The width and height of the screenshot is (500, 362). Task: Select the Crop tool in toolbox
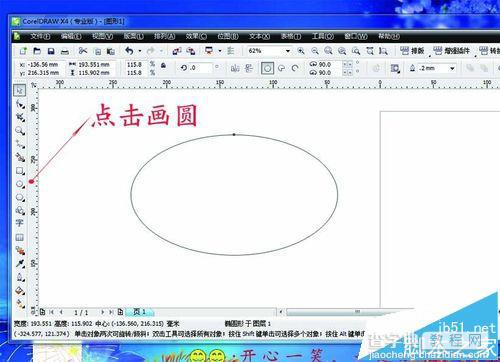[x=20, y=117]
